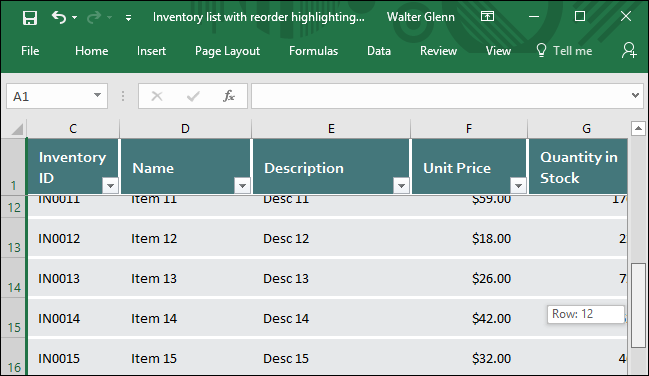Select the cell containing Item 13
The height and width of the screenshot is (376, 649).
(x=186, y=279)
